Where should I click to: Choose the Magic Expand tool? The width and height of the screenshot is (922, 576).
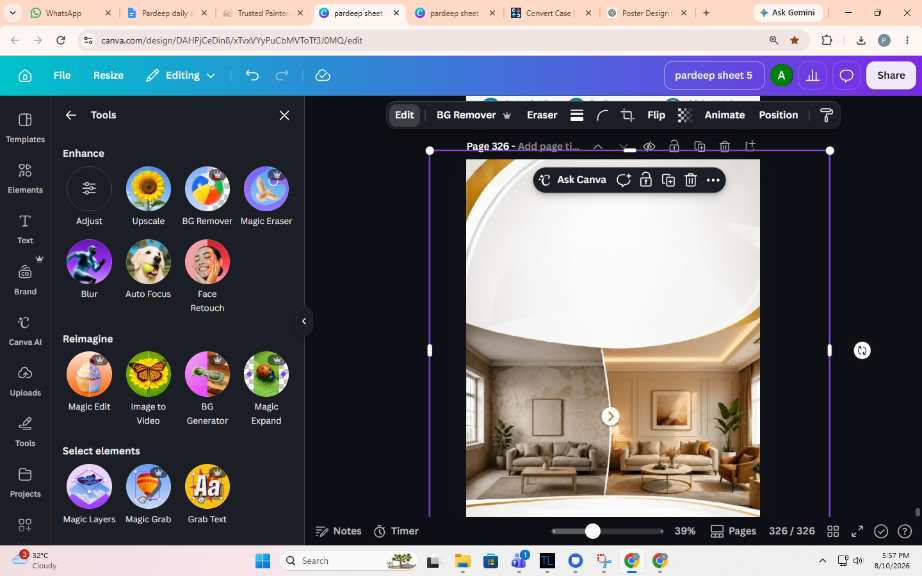[x=266, y=388]
